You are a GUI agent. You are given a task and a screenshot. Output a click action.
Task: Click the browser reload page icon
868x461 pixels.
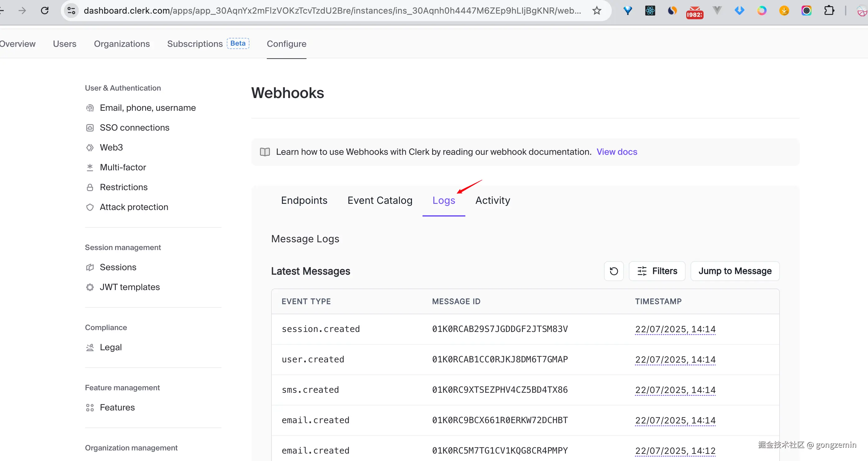tap(45, 11)
